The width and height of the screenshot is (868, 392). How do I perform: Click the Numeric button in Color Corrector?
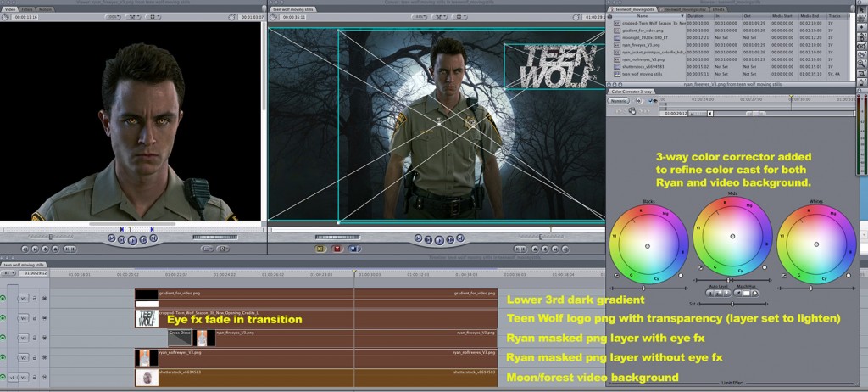pos(618,101)
